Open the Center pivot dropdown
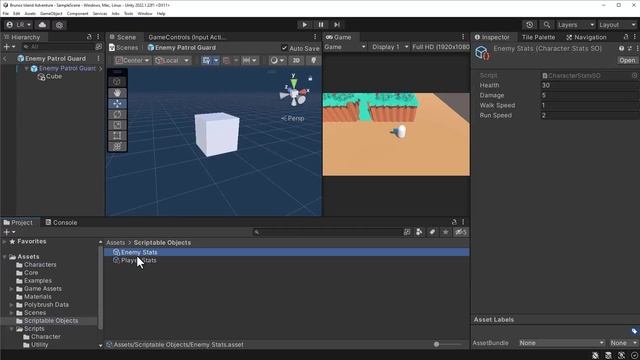This screenshot has width=640, height=360. [132, 60]
